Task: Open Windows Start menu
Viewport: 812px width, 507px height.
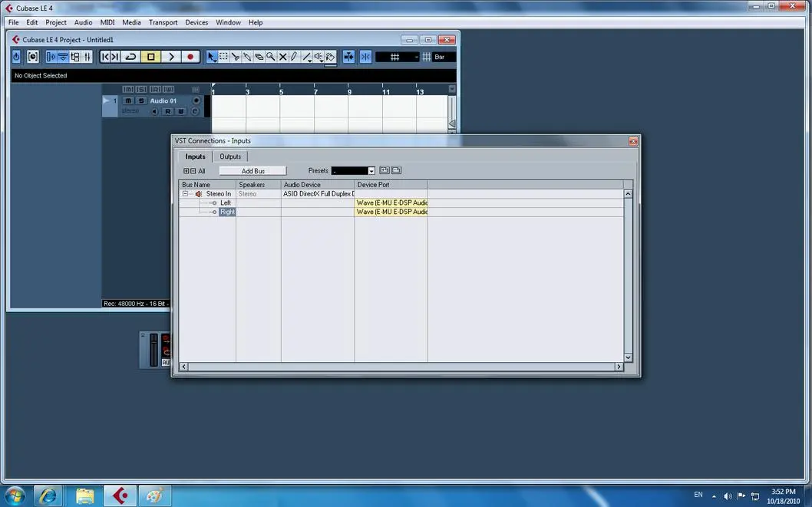Action: click(x=15, y=495)
